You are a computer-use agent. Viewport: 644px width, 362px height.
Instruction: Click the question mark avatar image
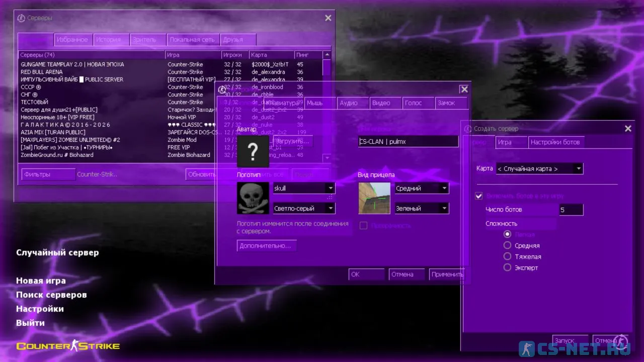(x=253, y=151)
